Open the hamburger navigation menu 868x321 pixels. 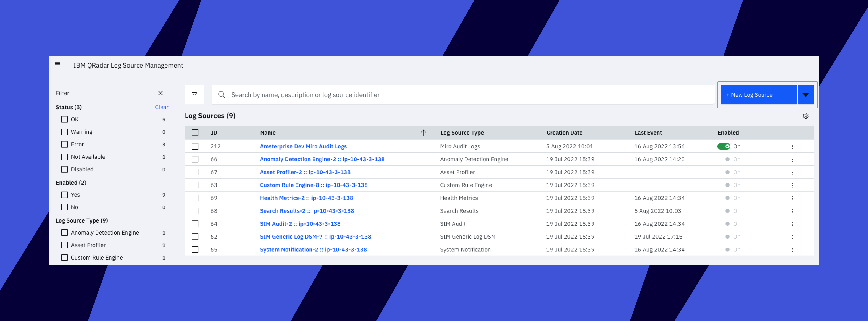coord(57,64)
